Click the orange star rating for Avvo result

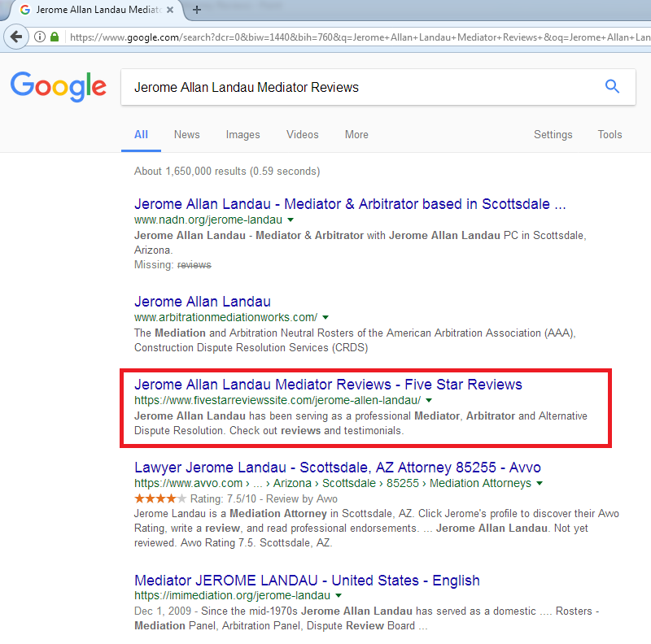point(160,498)
